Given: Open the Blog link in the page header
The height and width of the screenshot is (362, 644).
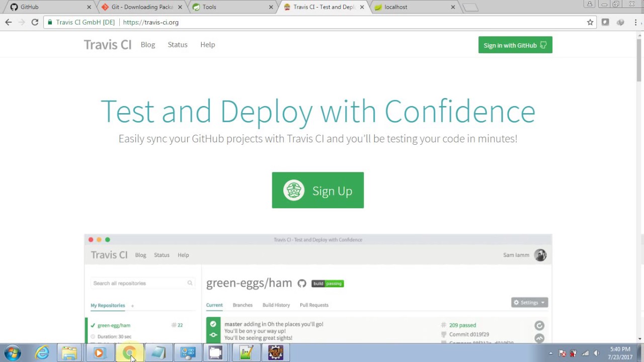Looking at the screenshot, I should (148, 45).
